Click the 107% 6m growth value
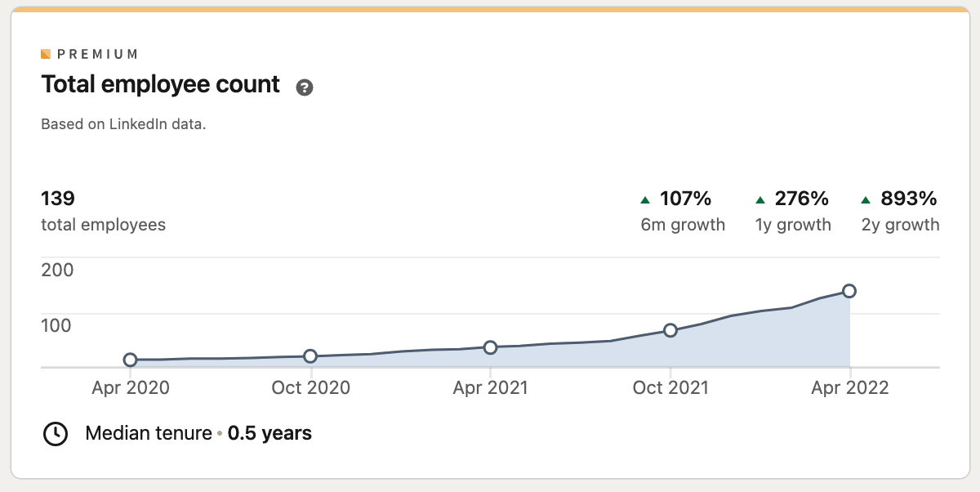This screenshot has width=980, height=492. pos(685,199)
